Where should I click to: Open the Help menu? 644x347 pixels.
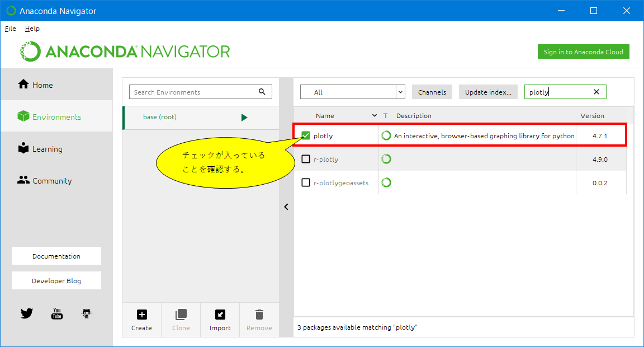click(32, 29)
